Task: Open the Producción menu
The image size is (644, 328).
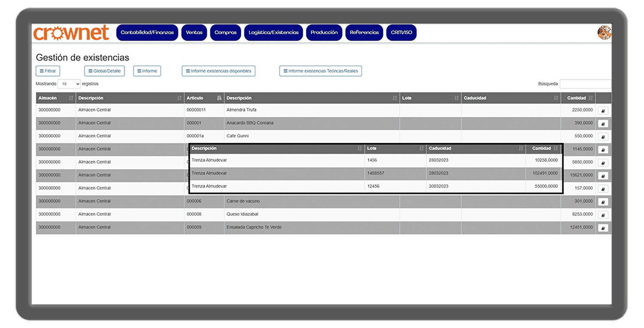Action: (324, 33)
